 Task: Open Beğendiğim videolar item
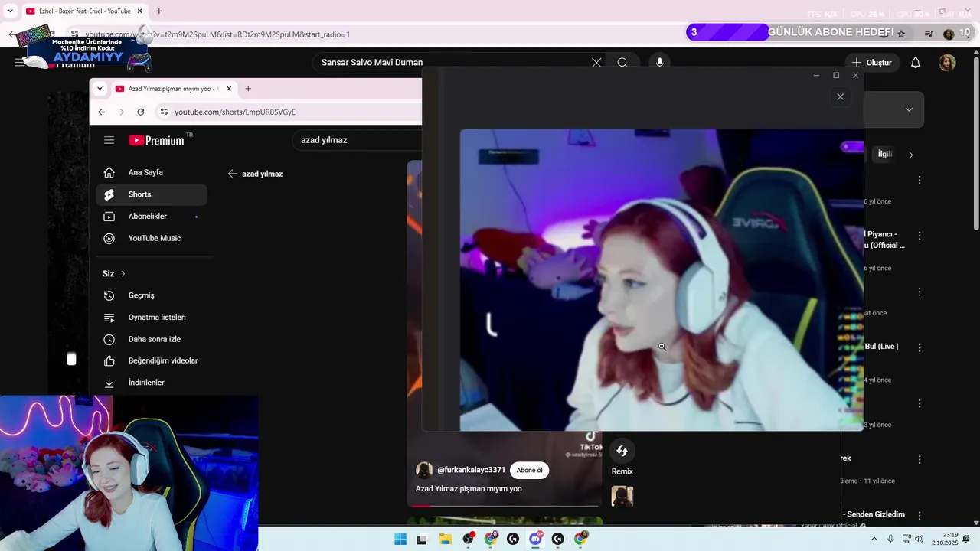pos(152,360)
